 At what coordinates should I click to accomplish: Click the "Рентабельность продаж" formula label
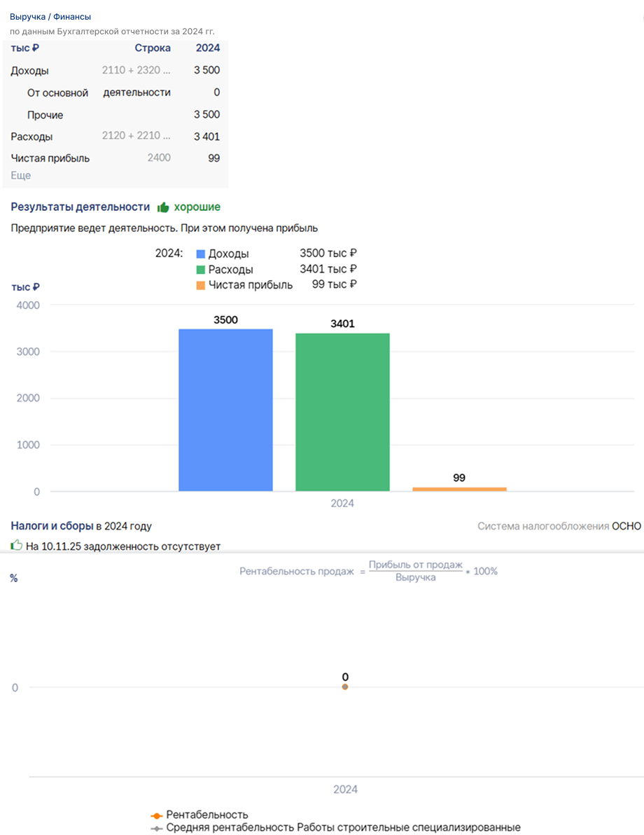[297, 572]
